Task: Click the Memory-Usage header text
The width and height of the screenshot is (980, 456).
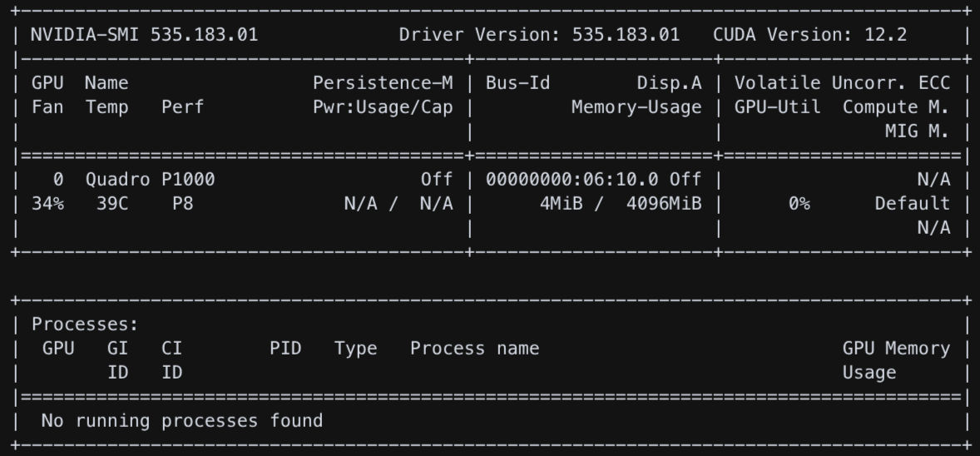Action: coord(637,107)
